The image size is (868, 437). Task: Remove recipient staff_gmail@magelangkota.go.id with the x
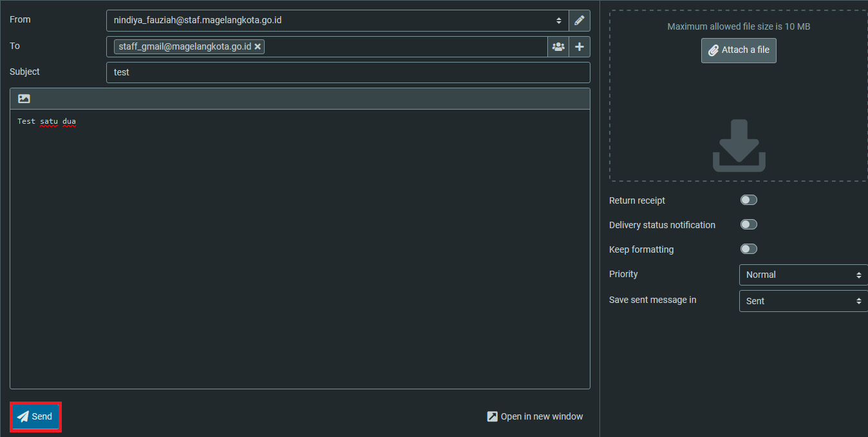pyautogui.click(x=258, y=46)
